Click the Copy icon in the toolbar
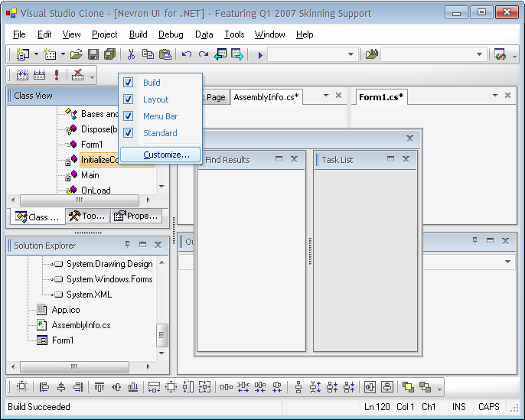The height and width of the screenshot is (420, 525). tap(148, 54)
